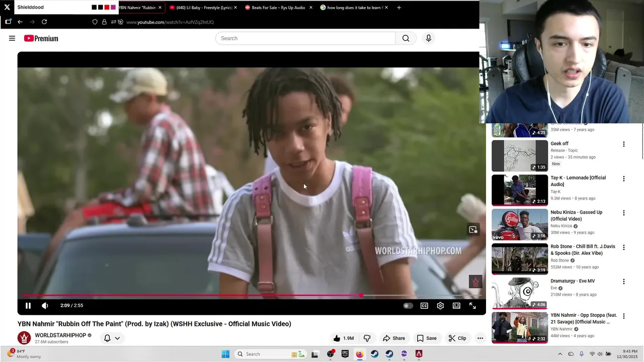Reload the current page
Image resolution: width=644 pixels, height=362 pixels.
coord(44,22)
